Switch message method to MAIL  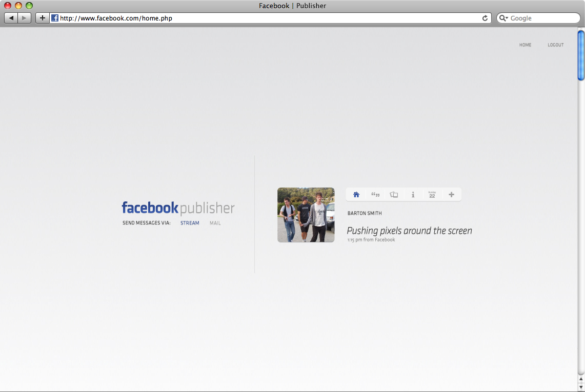pyautogui.click(x=215, y=223)
